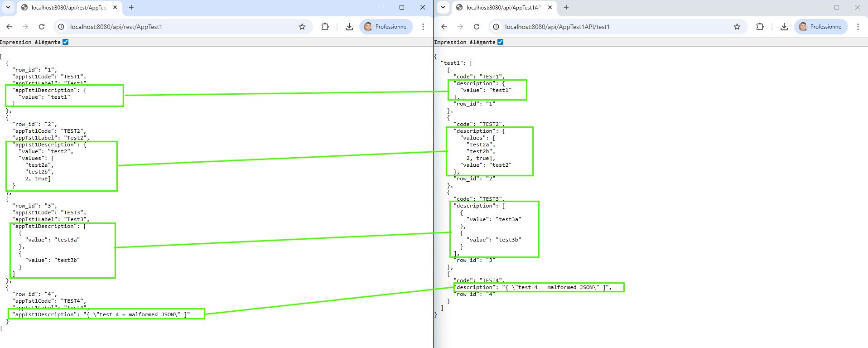Bookmark the rest/AppTest1 page with star icon
The image size is (868, 348).
[302, 27]
